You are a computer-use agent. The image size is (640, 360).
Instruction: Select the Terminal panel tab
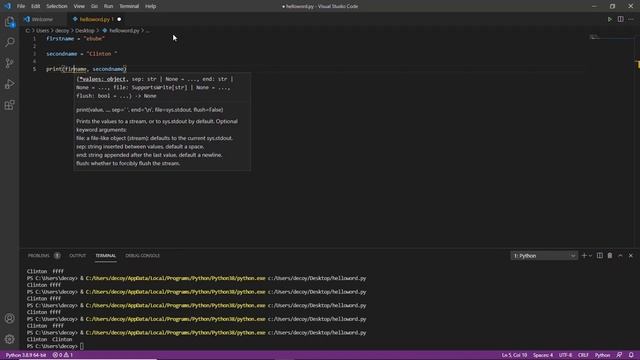click(x=106, y=256)
